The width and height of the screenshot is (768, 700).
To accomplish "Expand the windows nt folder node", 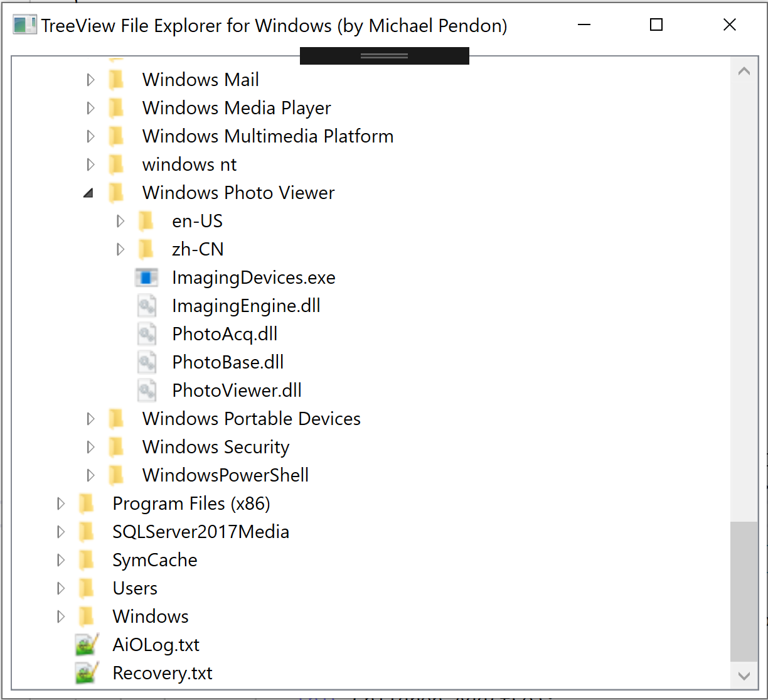I will click(90, 164).
